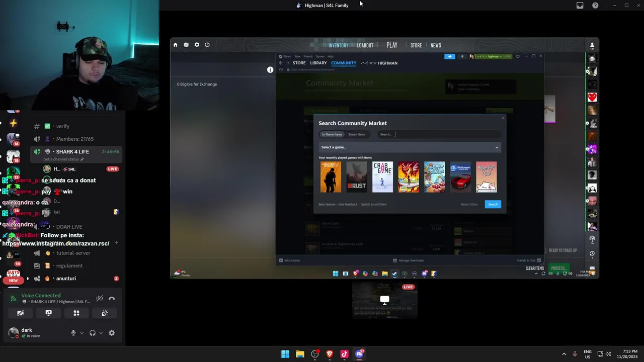The width and height of the screenshot is (644, 362).
Task: Open soundboard button in voice panel
Action: 105,313
